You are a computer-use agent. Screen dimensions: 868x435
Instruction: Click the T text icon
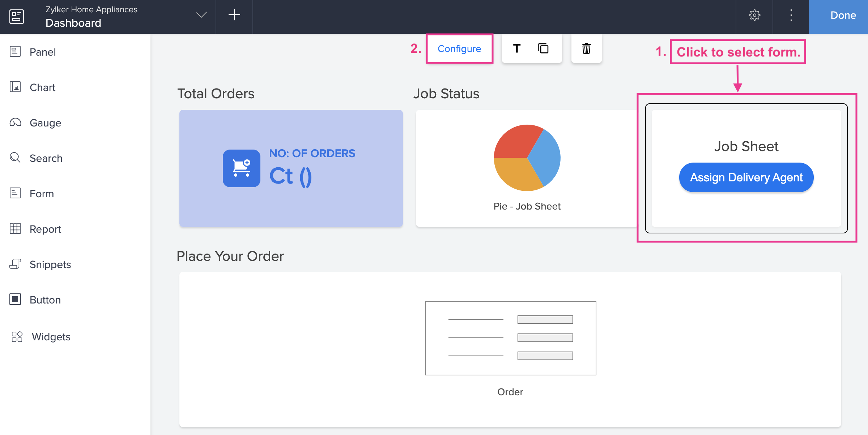click(517, 48)
